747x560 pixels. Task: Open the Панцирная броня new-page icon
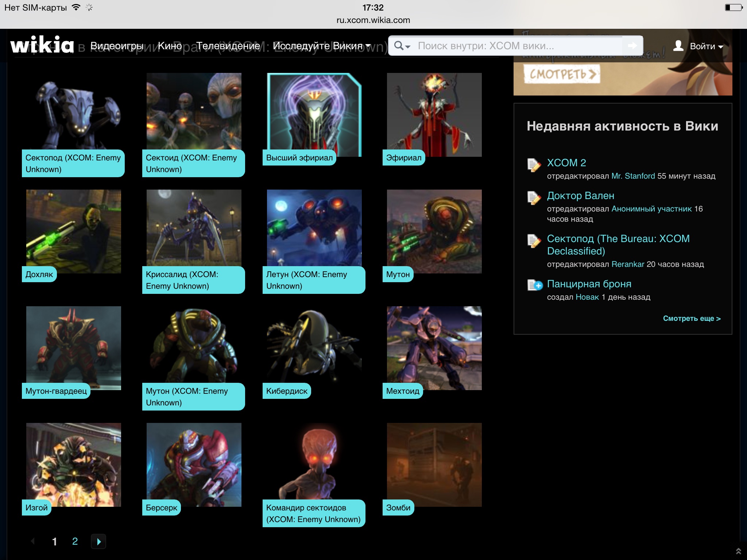535,285
